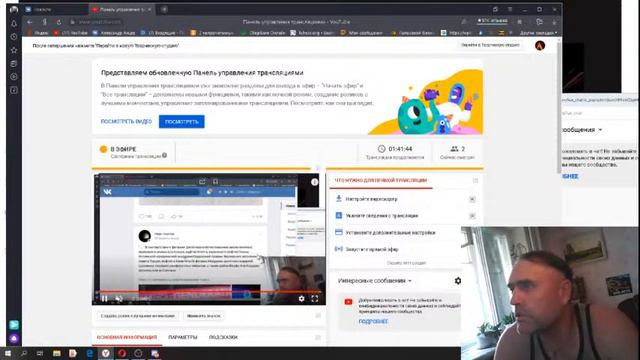Click the create highlight clip button
Screen dimensions: 640x360
[138, 316]
